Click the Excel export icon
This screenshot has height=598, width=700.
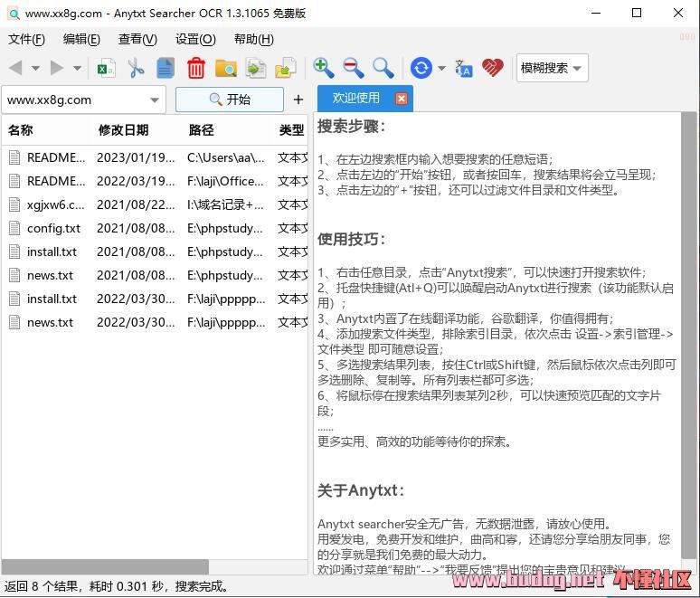(x=107, y=68)
